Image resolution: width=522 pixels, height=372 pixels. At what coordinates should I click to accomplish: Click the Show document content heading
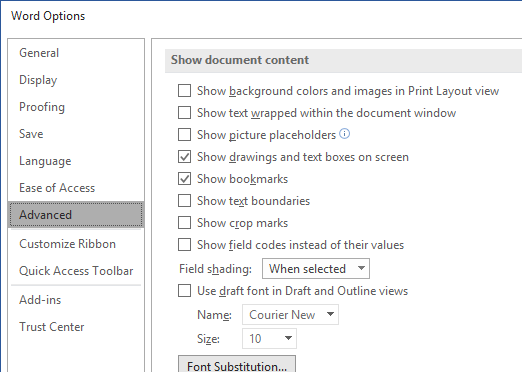240,60
